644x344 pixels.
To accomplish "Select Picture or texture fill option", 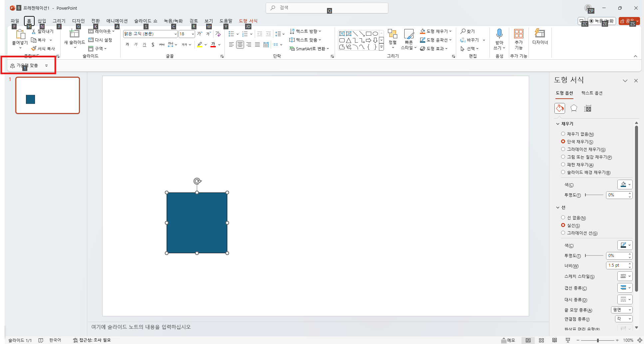I will pyautogui.click(x=563, y=157).
